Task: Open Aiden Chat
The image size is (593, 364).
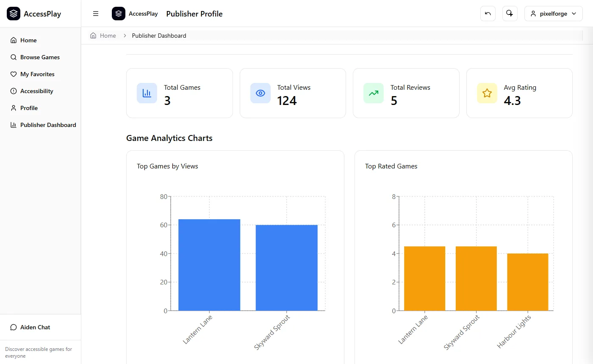Action: pyautogui.click(x=40, y=327)
